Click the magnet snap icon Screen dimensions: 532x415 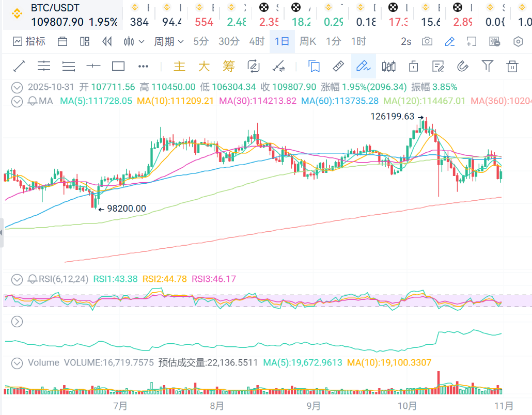pos(462,66)
